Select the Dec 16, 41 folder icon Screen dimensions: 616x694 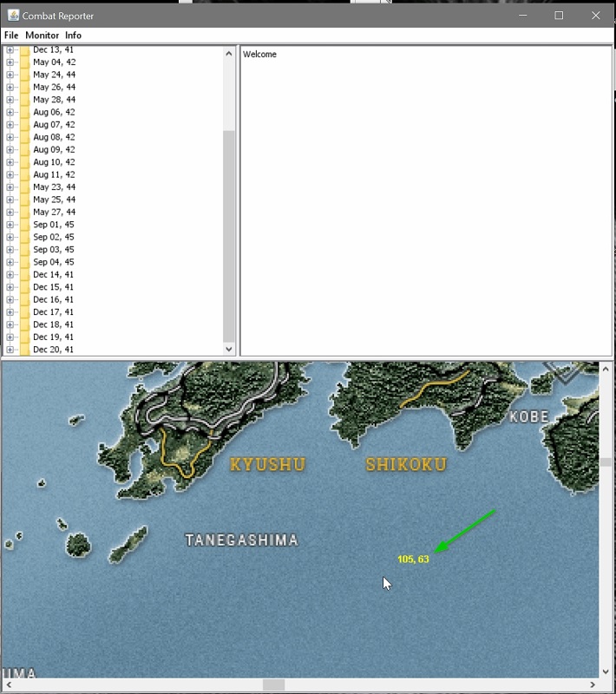click(x=25, y=299)
